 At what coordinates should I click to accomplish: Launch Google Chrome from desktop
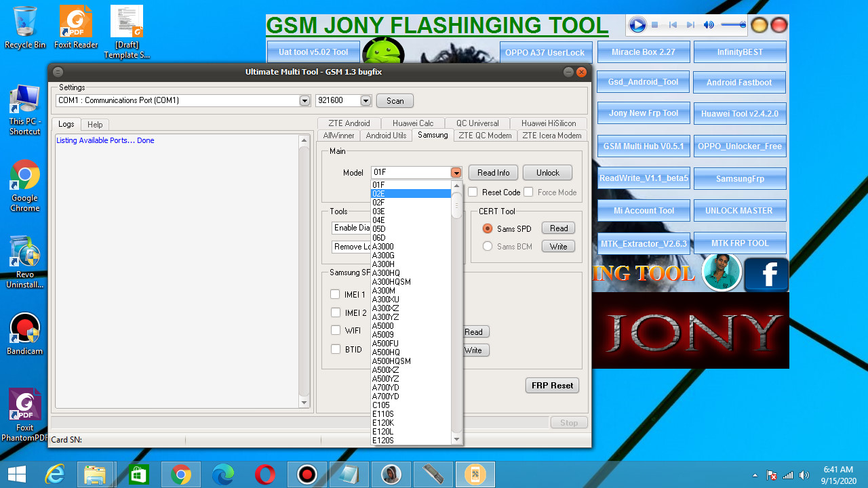pos(25,186)
